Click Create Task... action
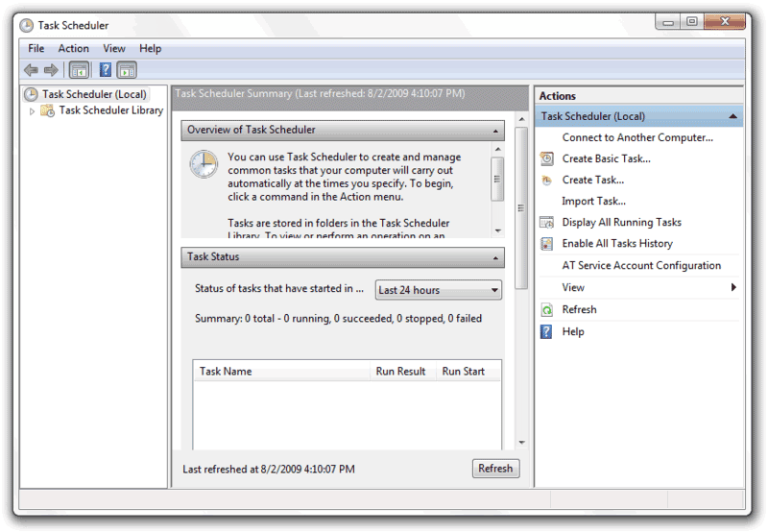The width and height of the screenshot is (768, 532). coord(593,181)
